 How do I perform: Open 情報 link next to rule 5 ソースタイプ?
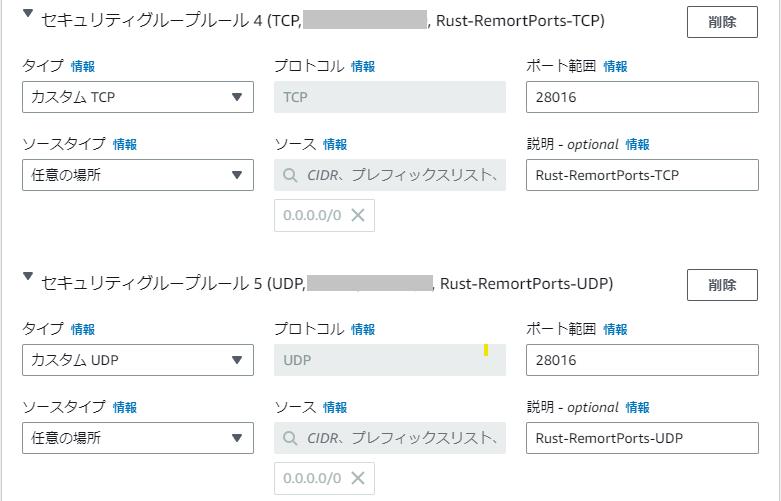pyautogui.click(x=125, y=407)
